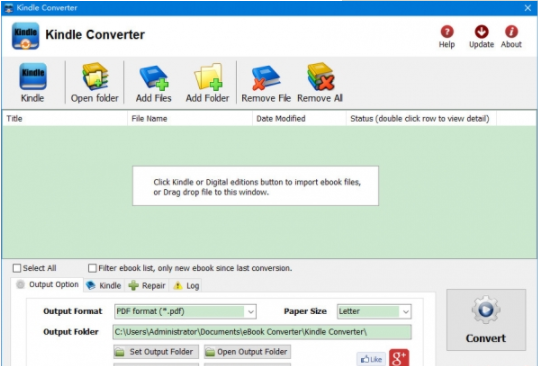Click the import hint message box

point(256,186)
